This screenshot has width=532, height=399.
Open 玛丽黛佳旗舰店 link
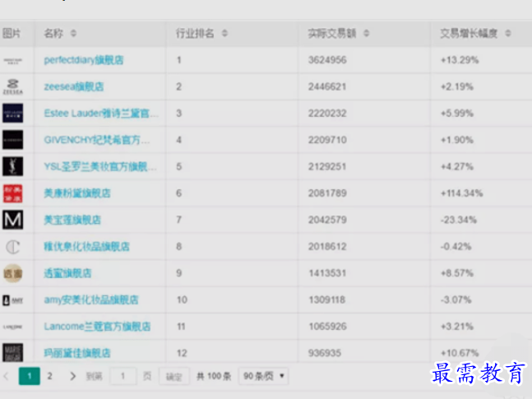tap(77, 353)
